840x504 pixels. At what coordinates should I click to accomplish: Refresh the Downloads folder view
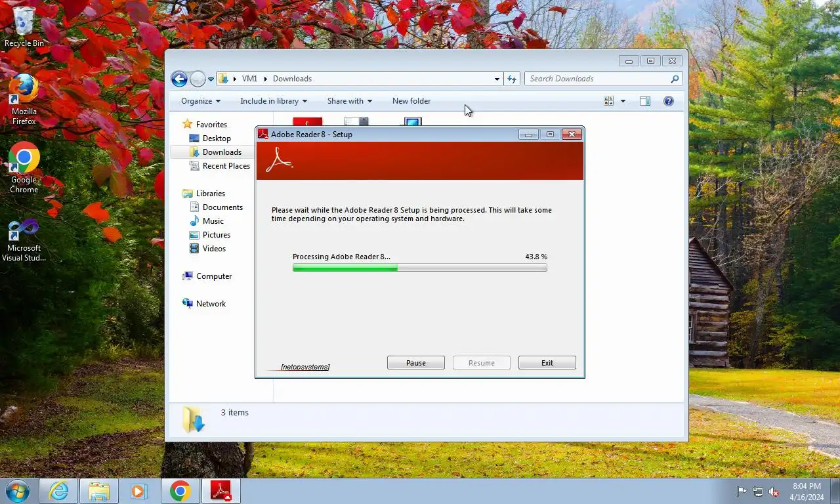[x=512, y=79]
